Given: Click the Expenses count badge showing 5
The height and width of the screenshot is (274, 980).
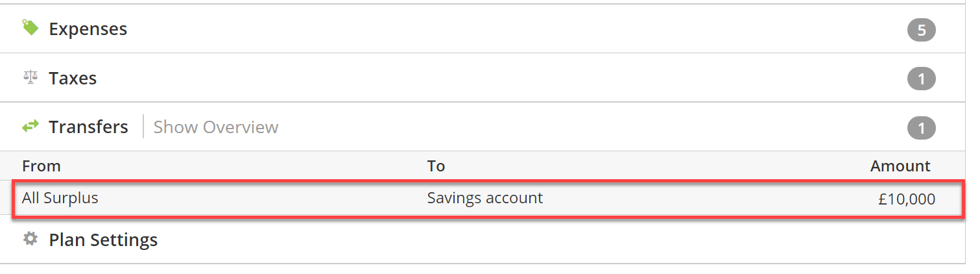Looking at the screenshot, I should coord(921,30).
